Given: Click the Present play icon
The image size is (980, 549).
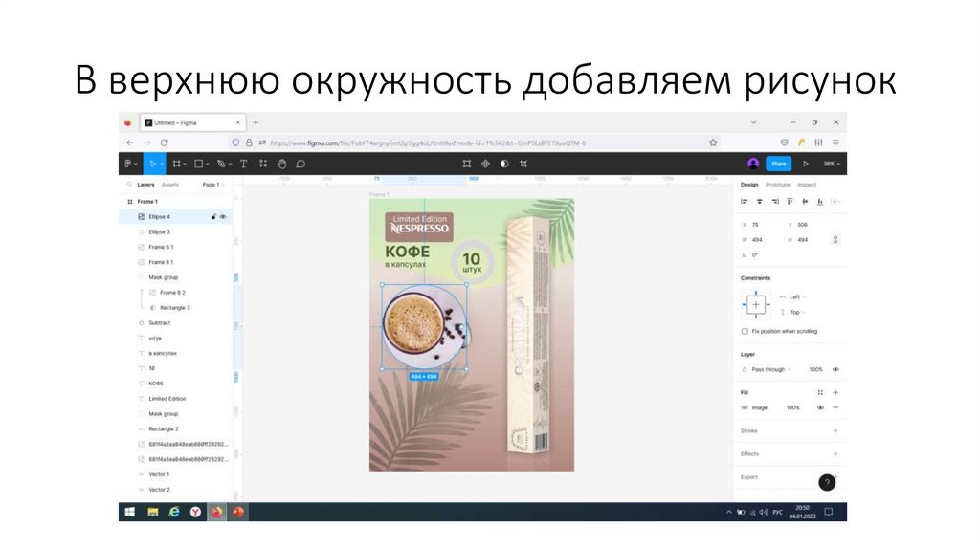Looking at the screenshot, I should (x=806, y=164).
